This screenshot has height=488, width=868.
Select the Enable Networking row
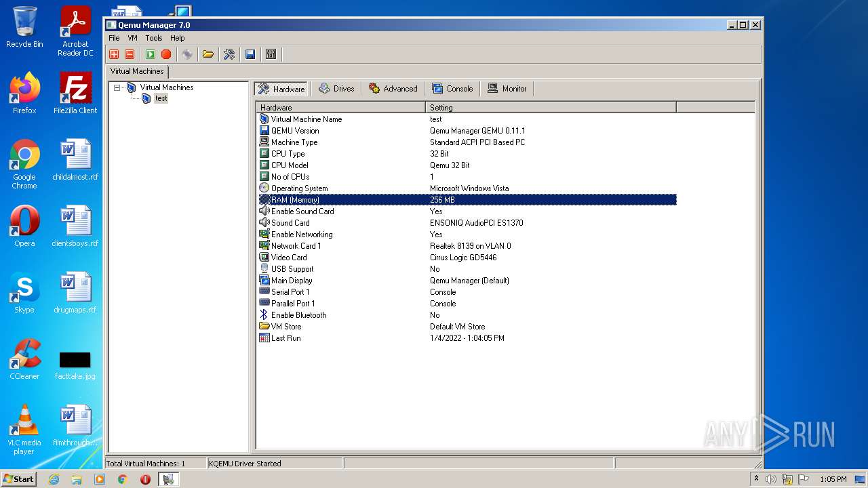467,235
